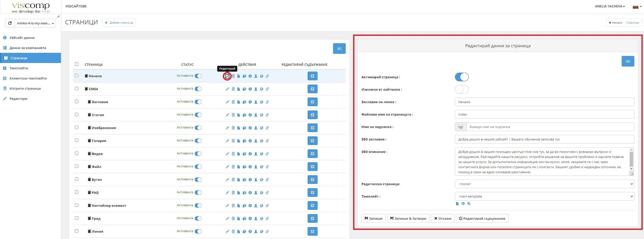Go to Темплейти in the sidebar
Viewport: 644px width, 239px height.
[x=19, y=68]
